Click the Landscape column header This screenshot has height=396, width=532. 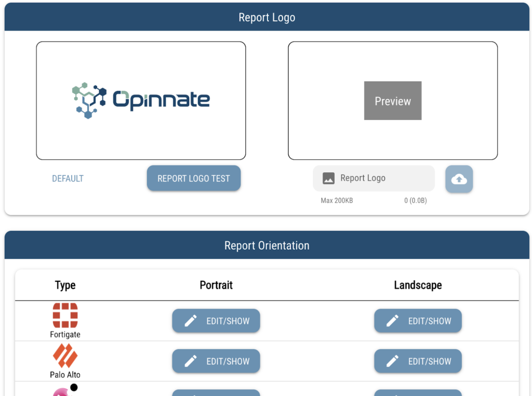coord(418,285)
